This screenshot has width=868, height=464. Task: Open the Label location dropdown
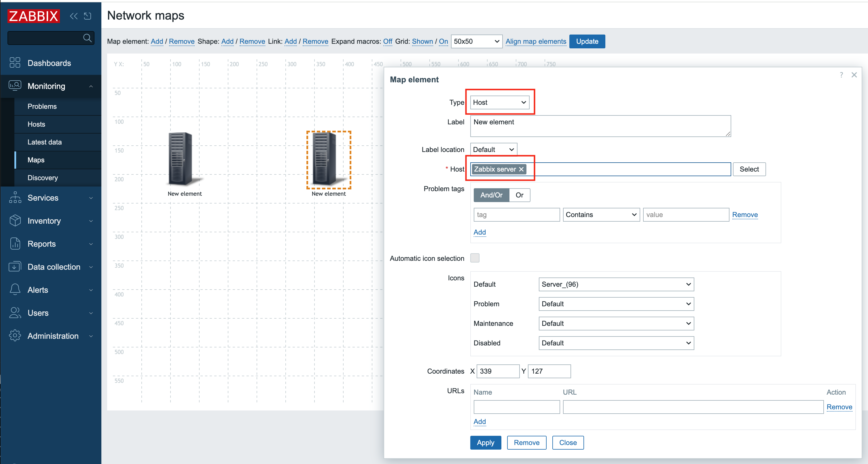(494, 149)
